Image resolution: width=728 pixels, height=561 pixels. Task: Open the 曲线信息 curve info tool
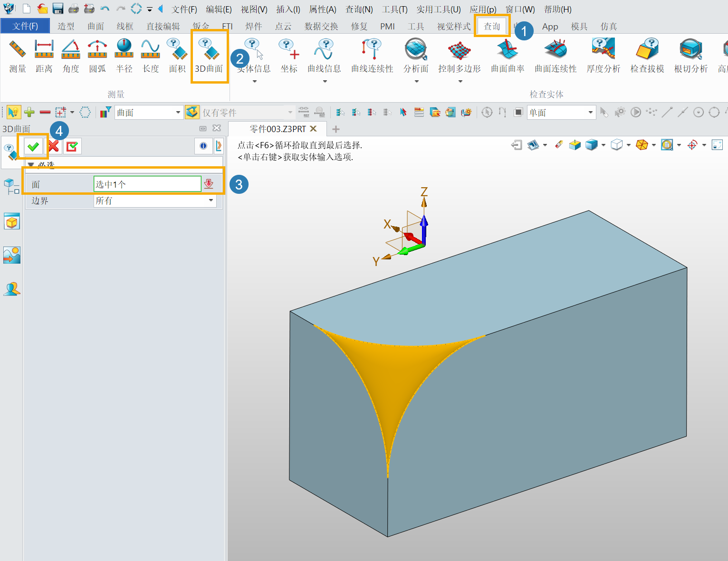324,56
